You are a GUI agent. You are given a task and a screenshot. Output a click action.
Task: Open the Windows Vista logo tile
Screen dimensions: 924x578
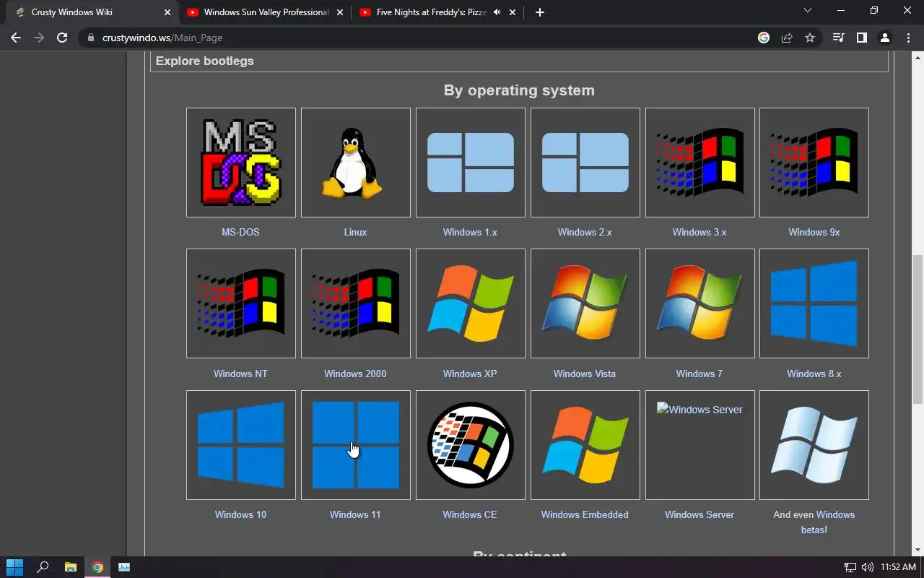point(585,303)
